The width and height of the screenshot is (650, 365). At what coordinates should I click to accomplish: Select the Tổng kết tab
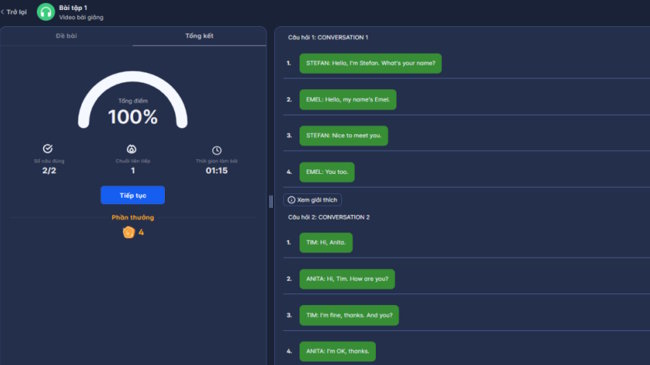[x=199, y=36]
